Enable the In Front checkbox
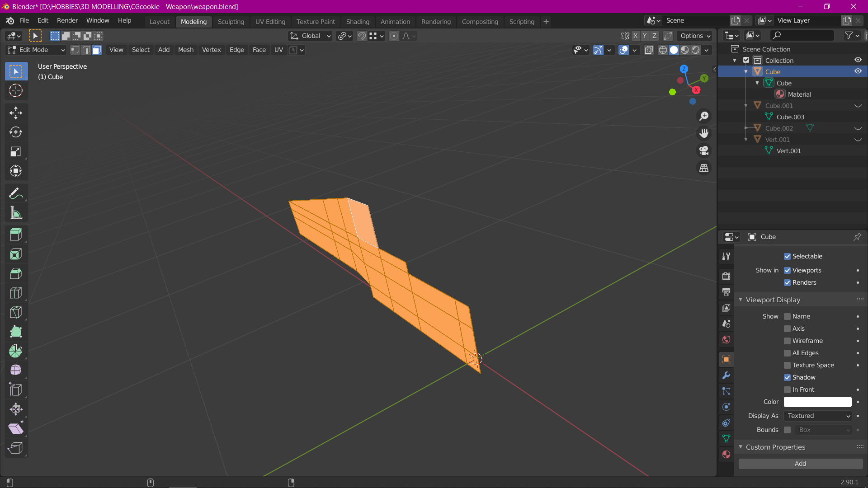 (787, 389)
